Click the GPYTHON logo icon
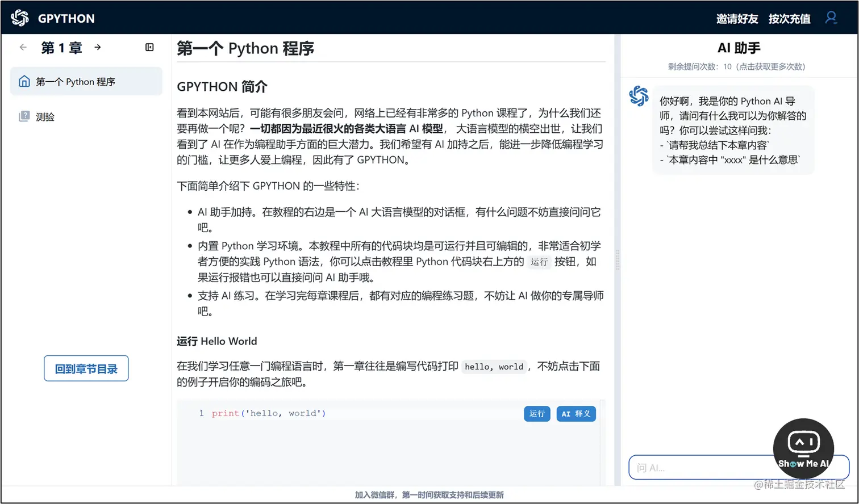The width and height of the screenshot is (859, 504). 20,18
